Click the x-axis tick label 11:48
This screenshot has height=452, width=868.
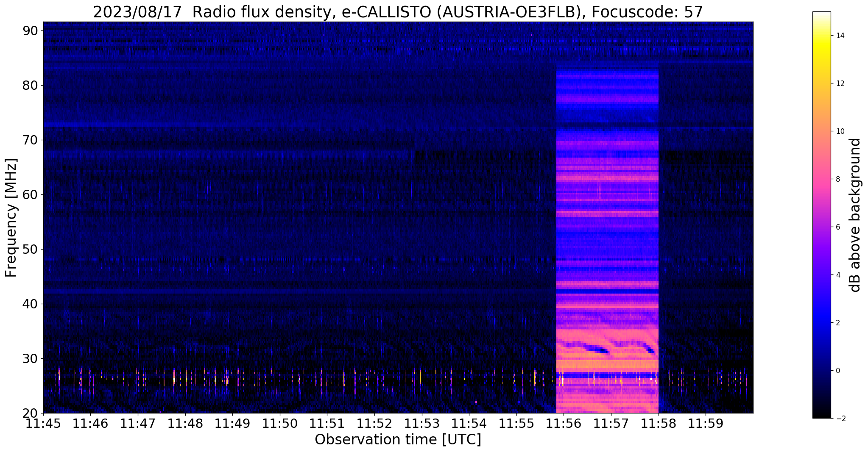185,423
